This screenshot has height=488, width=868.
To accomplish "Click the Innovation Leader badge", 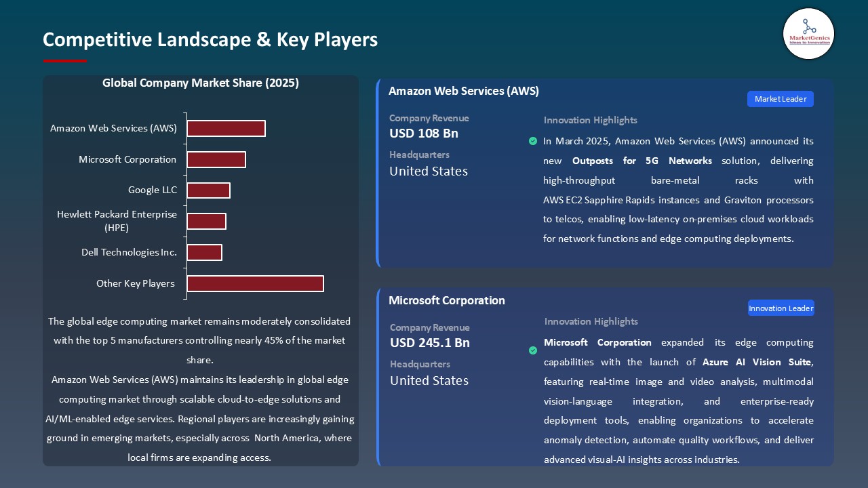I will [x=781, y=308].
